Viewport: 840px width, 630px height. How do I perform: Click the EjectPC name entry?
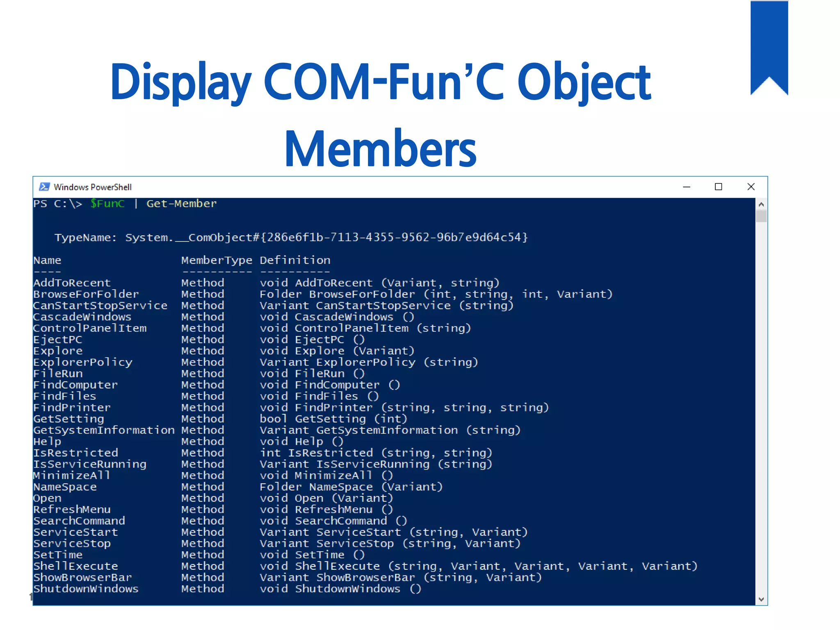click(x=58, y=340)
